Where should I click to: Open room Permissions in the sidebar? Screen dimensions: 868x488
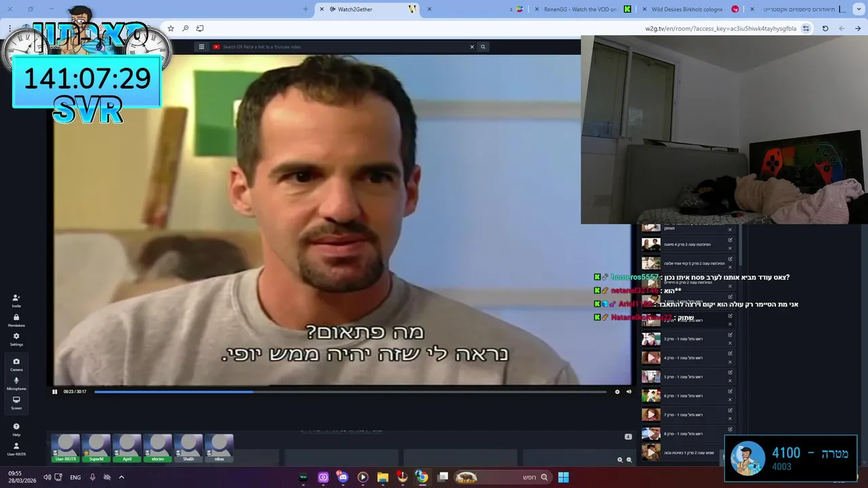click(16, 320)
